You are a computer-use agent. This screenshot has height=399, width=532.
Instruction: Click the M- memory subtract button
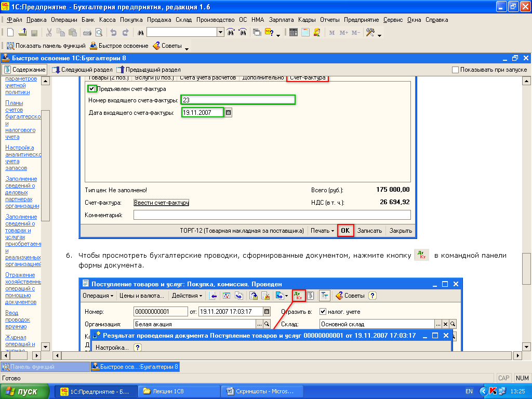[355, 33]
